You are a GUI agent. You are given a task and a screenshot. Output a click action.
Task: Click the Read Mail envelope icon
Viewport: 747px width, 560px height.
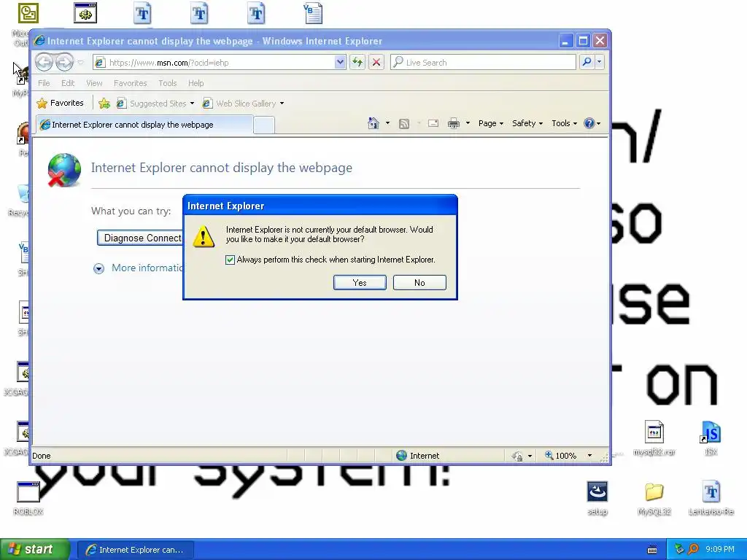(x=433, y=124)
